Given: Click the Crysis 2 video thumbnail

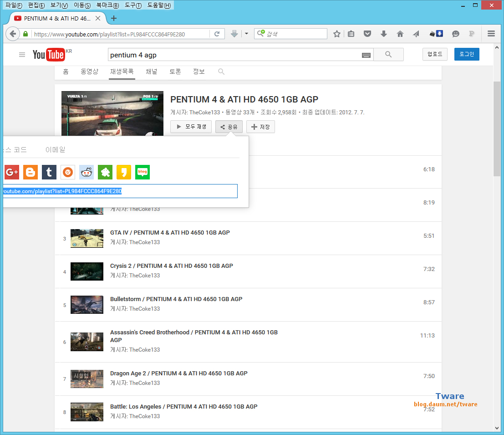Looking at the screenshot, I should 87,271.
